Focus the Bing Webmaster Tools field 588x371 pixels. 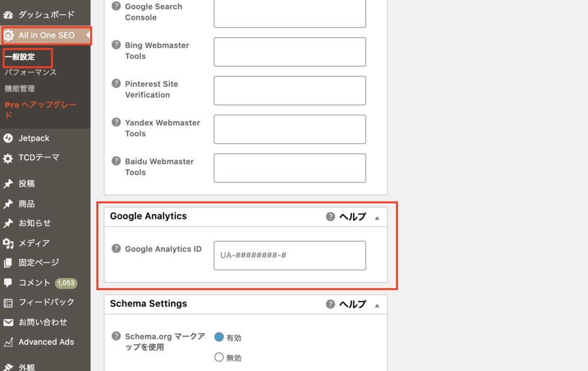(290, 52)
